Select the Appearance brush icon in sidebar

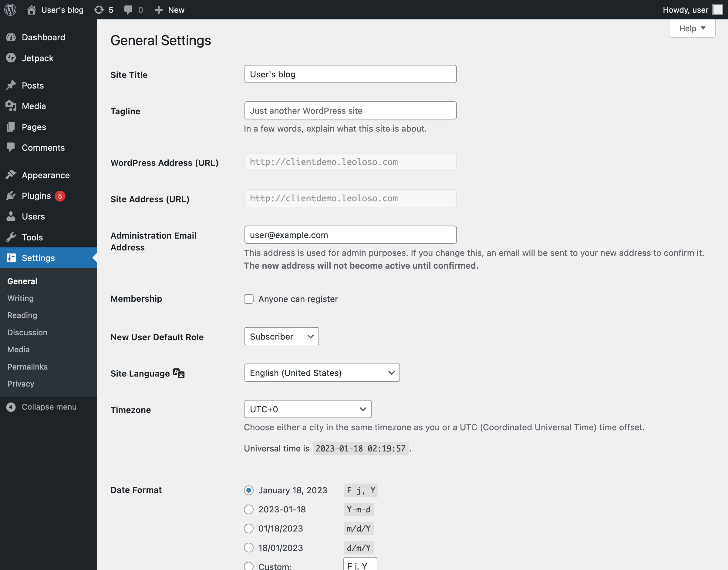11,175
